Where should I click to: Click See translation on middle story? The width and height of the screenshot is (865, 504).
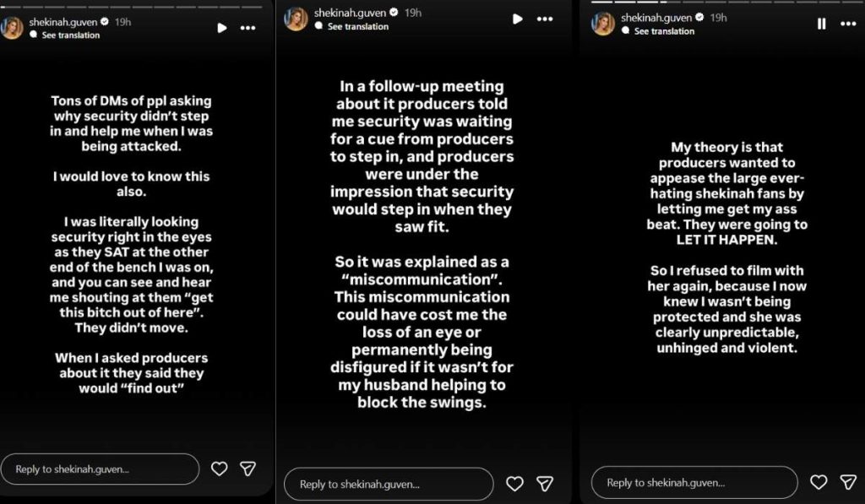[x=357, y=26]
